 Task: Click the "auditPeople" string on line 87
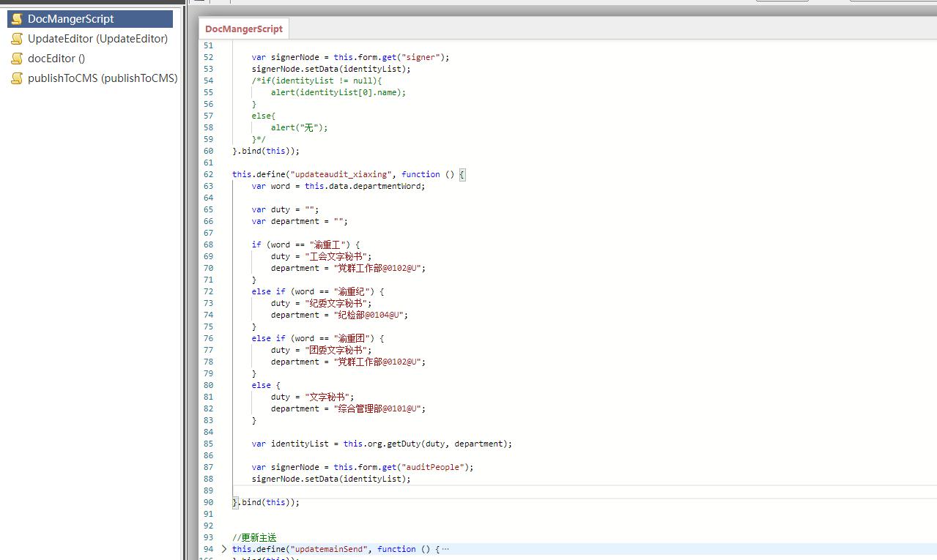coord(441,467)
